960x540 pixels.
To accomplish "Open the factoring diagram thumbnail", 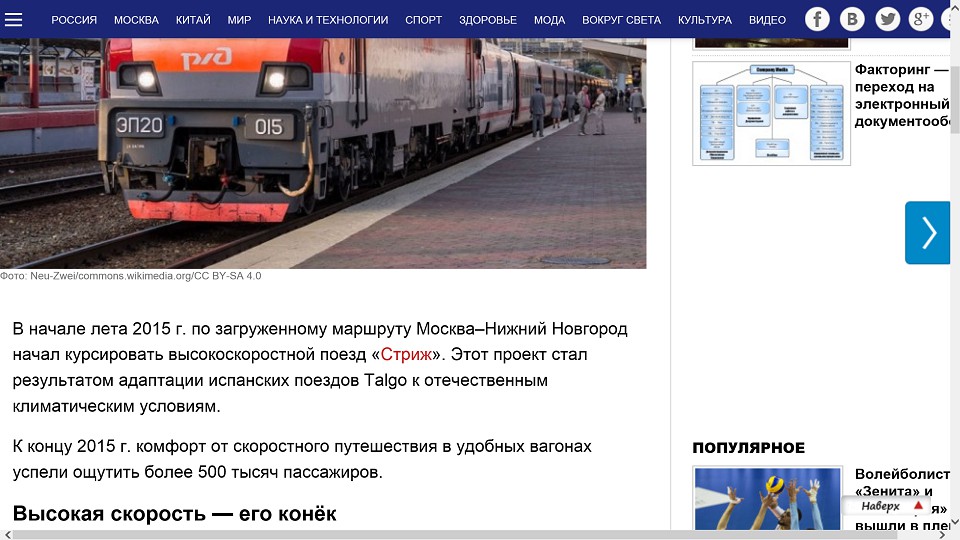I will (771, 113).
